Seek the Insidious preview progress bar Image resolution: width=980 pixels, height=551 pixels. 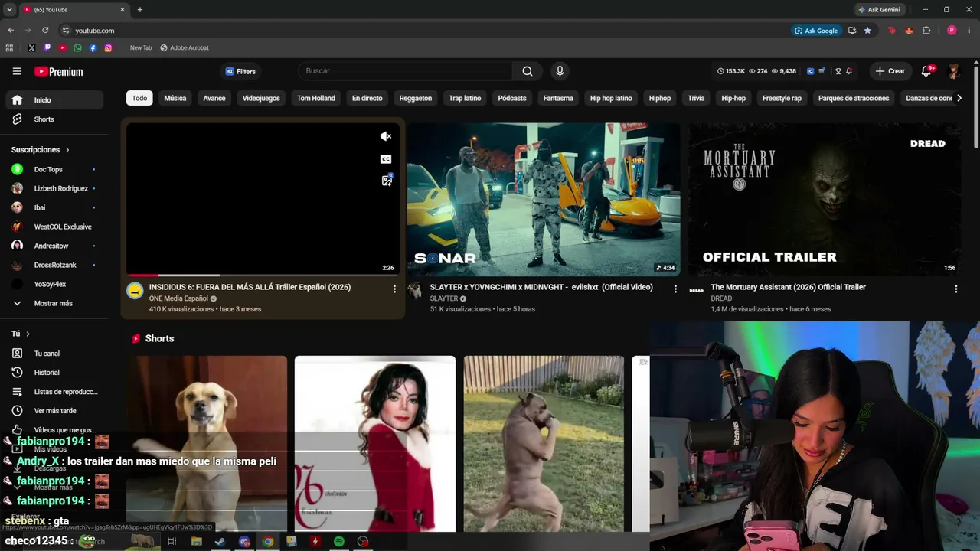coord(263,275)
